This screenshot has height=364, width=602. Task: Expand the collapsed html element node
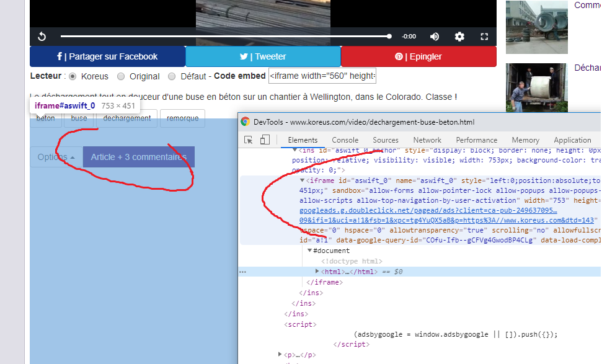click(x=317, y=272)
